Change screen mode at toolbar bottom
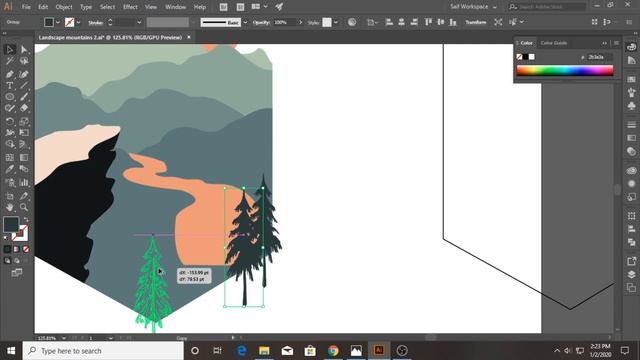The height and width of the screenshot is (360, 640). pyautogui.click(x=17, y=273)
